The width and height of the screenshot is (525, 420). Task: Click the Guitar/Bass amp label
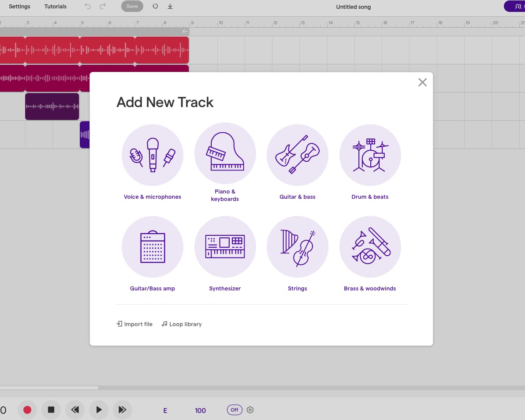[x=153, y=289]
